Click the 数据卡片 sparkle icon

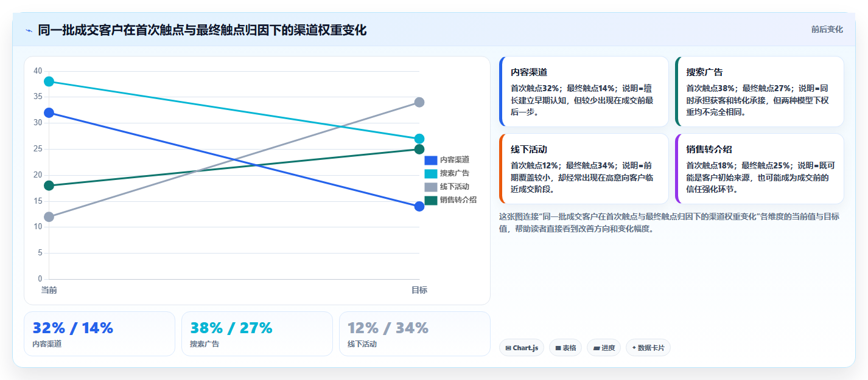(634, 348)
